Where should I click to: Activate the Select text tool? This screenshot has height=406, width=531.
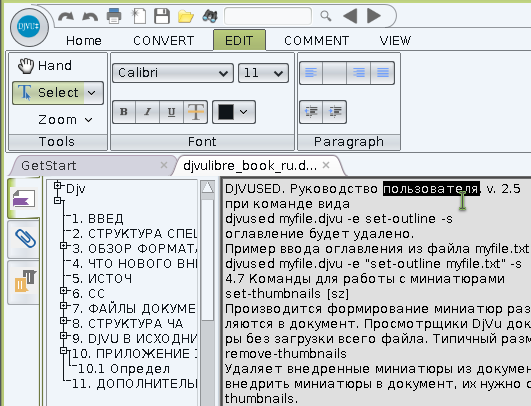[x=48, y=92]
